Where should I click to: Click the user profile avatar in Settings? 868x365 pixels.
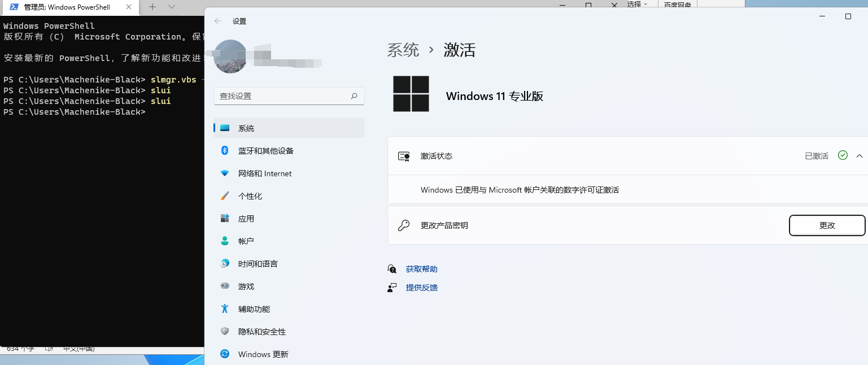coord(231,57)
